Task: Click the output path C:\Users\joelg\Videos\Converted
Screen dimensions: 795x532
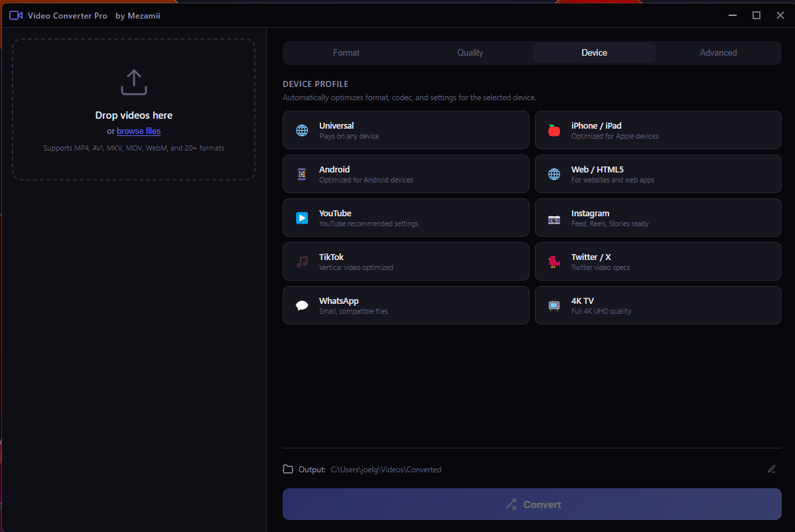Action: [386, 470]
